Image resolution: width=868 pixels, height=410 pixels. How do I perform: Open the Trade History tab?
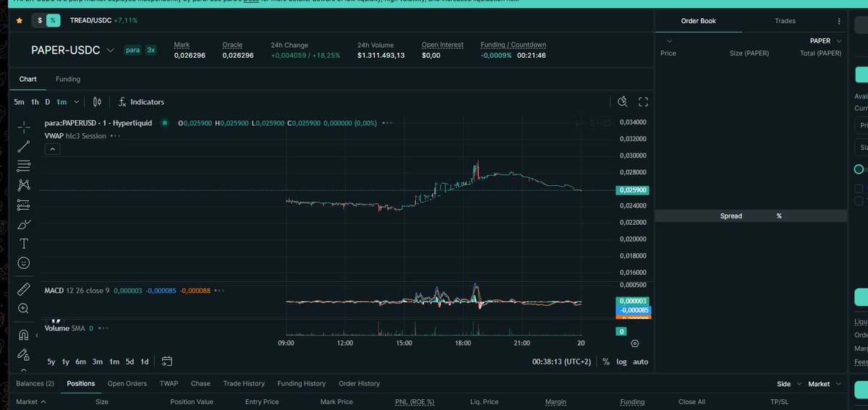pyautogui.click(x=244, y=383)
